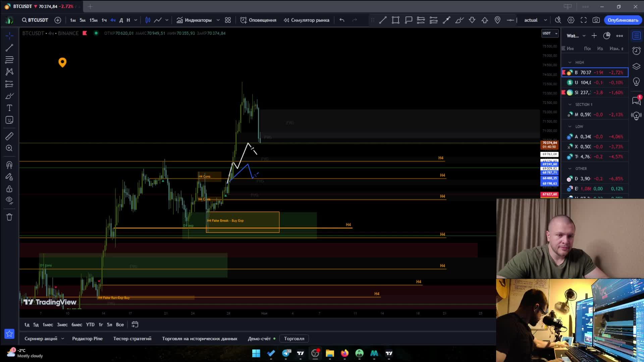644x362 pixels.
Task: Toggle hide all drawings eye icon
Action: click(x=9, y=200)
